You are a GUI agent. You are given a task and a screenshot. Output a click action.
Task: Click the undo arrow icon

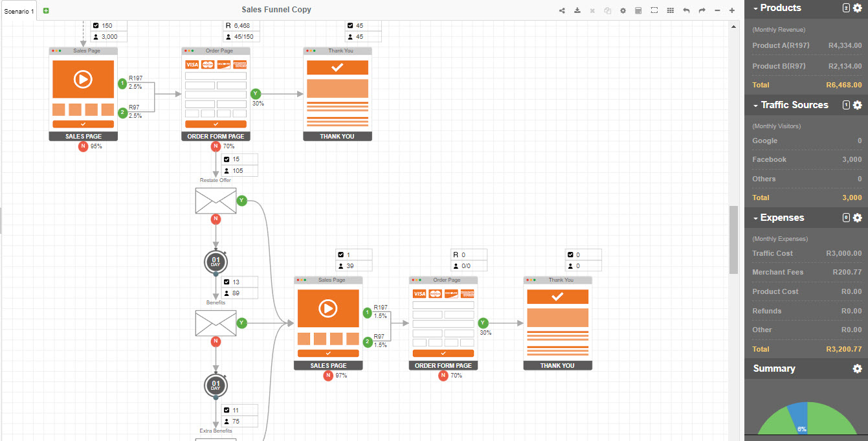pyautogui.click(x=686, y=10)
